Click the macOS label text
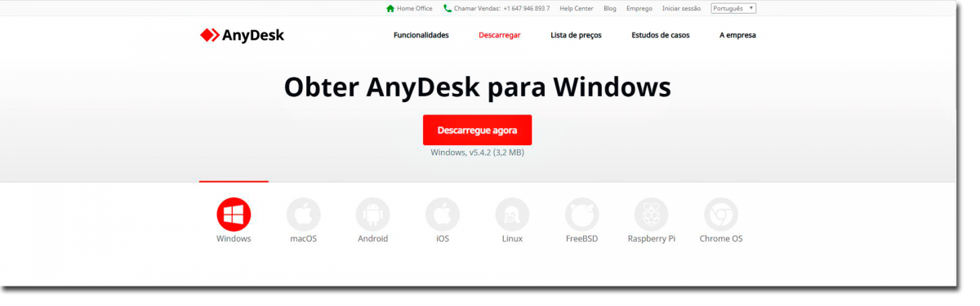 pos(303,239)
